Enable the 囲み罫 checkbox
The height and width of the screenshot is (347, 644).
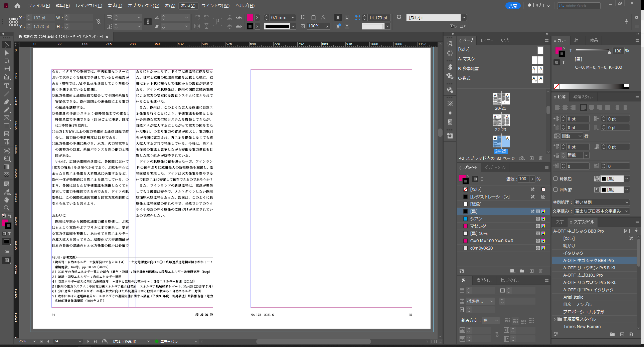tap(555, 190)
